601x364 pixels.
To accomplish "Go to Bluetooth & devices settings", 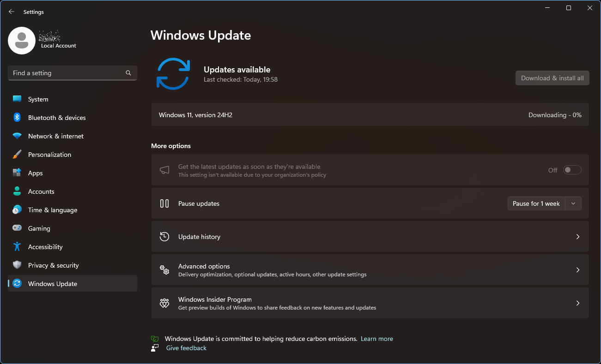I will tap(73, 118).
